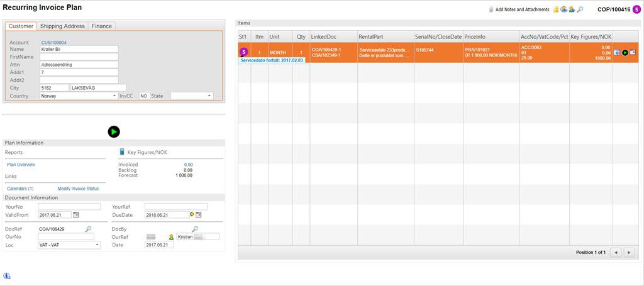Open the Plan Overview report link

[21, 165]
